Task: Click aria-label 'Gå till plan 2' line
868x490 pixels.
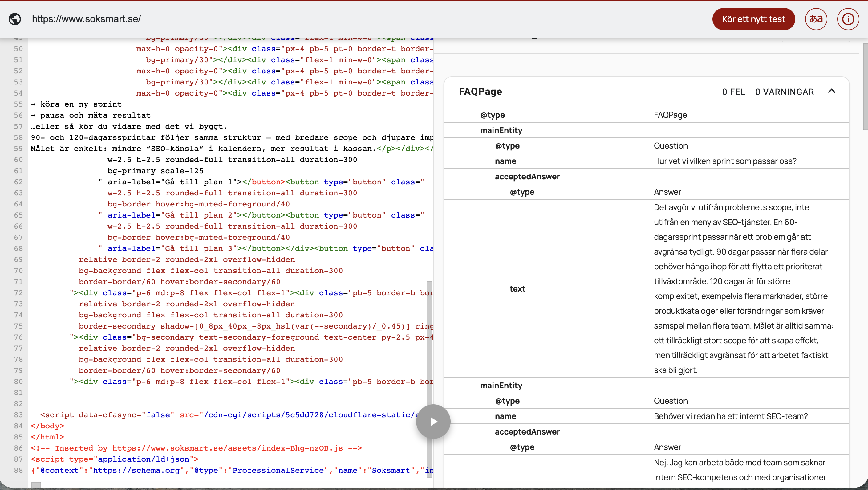Action: (x=261, y=215)
